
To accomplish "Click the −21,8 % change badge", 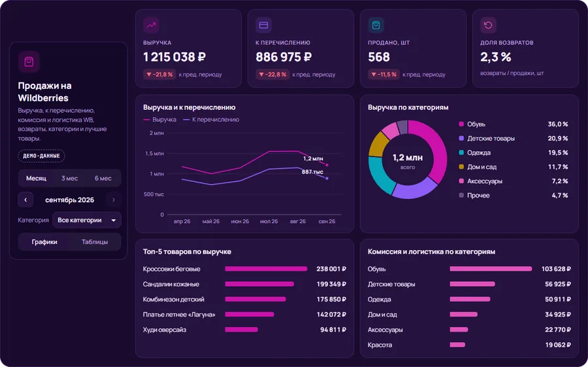I will [x=159, y=75].
